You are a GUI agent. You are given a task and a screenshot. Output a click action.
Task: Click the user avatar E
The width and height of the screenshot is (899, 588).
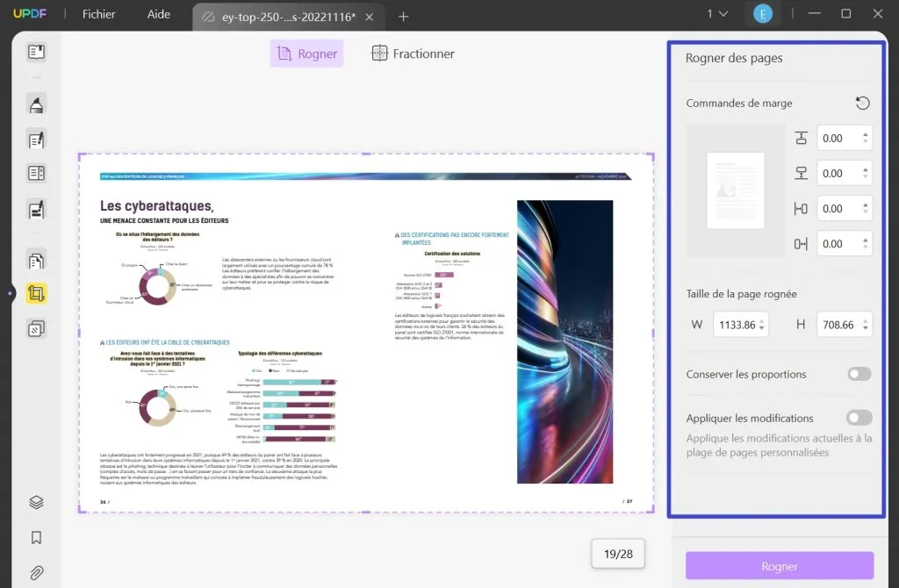click(x=763, y=14)
